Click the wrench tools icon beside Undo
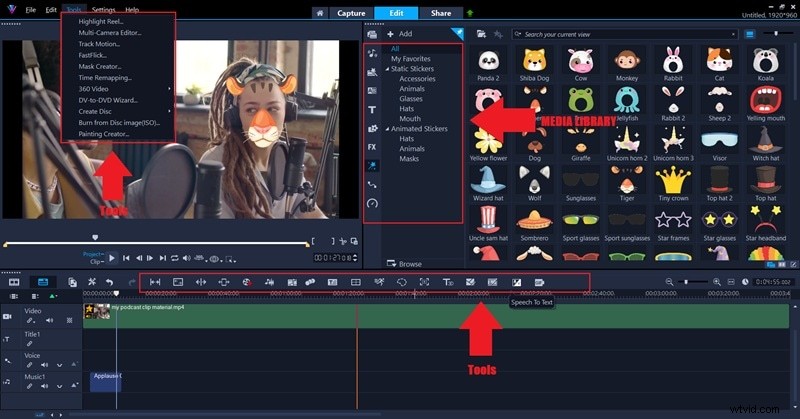 tap(92, 282)
